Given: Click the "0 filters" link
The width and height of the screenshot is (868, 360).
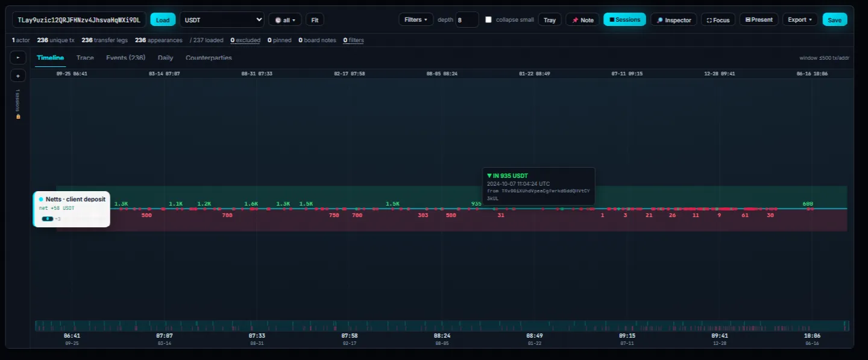Looking at the screenshot, I should click(353, 40).
